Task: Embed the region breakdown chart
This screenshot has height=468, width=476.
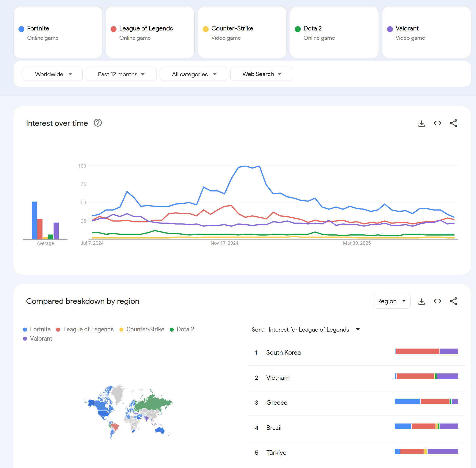Action: pyautogui.click(x=437, y=301)
